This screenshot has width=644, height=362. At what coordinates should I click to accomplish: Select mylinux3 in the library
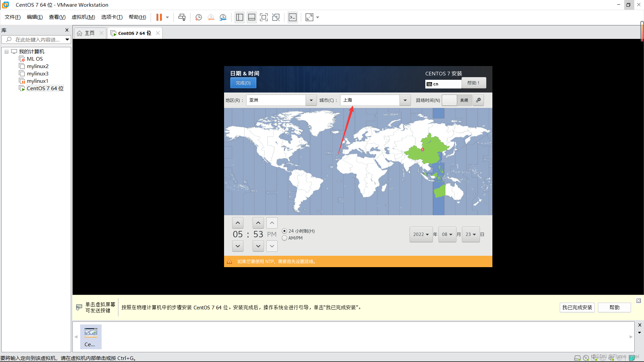[38, 74]
